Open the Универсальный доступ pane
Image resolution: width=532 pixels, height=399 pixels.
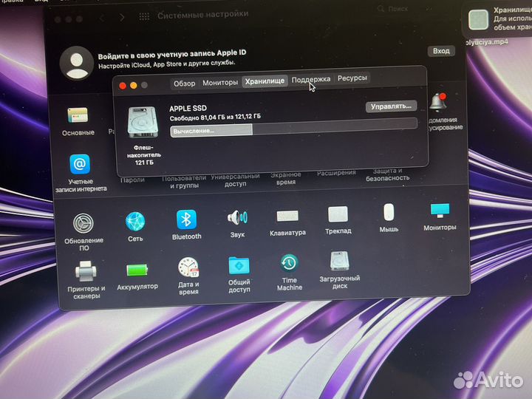pos(235,180)
